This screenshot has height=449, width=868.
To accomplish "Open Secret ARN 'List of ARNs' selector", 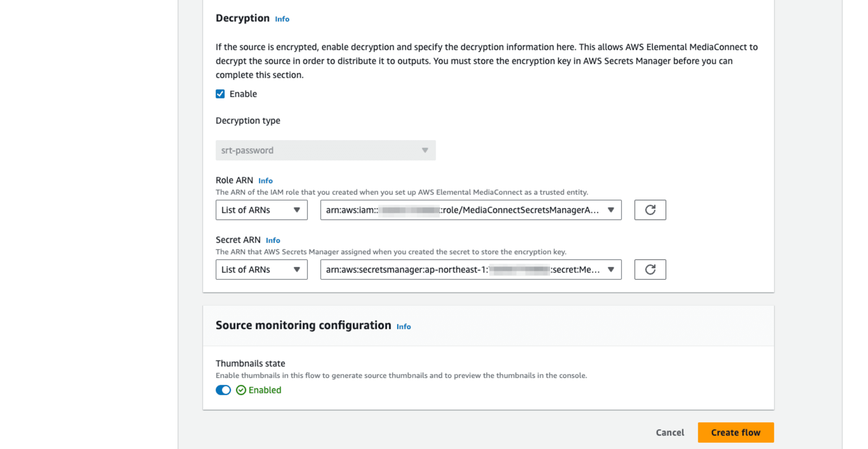I will pos(261,269).
